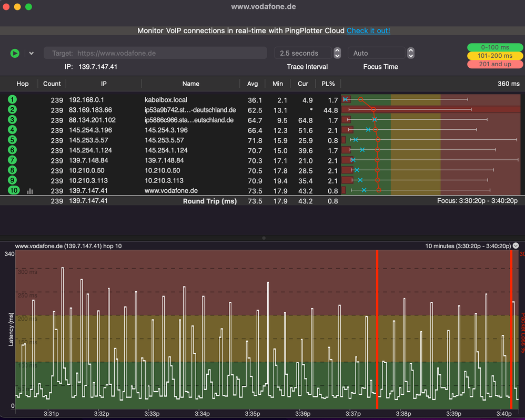Viewport: 525px width, 420px height.
Task: Click the hop 8 green circle icon
Action: pyautogui.click(x=13, y=170)
